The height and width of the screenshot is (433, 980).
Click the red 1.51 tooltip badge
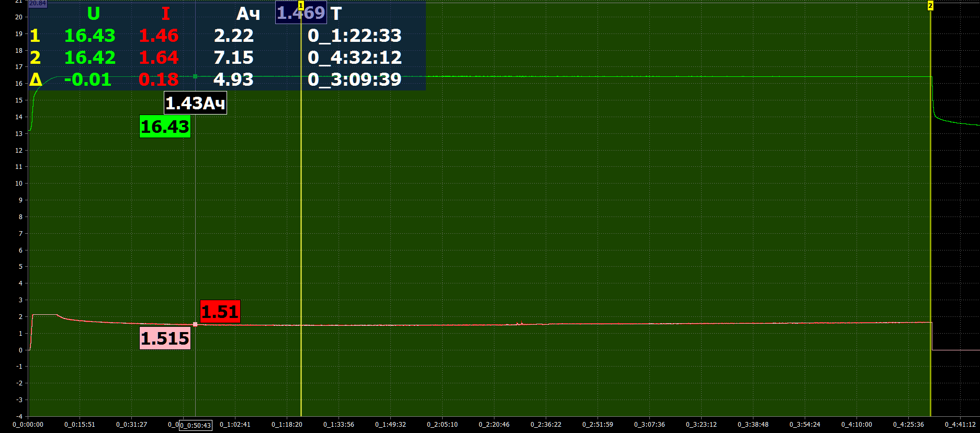coord(220,312)
